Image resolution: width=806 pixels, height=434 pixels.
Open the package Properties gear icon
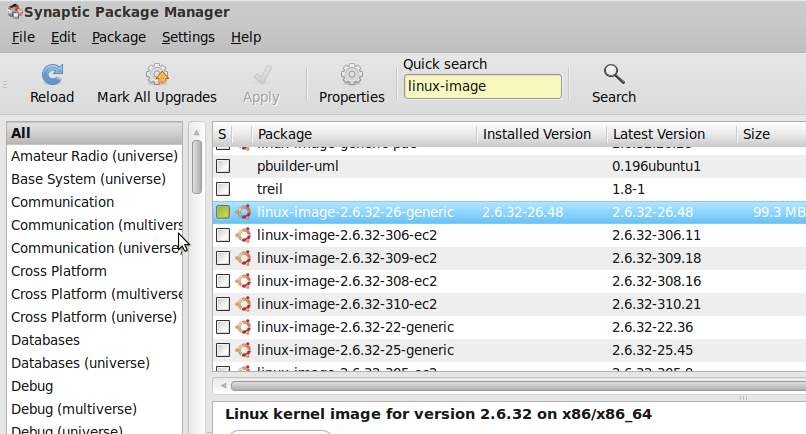pos(352,75)
